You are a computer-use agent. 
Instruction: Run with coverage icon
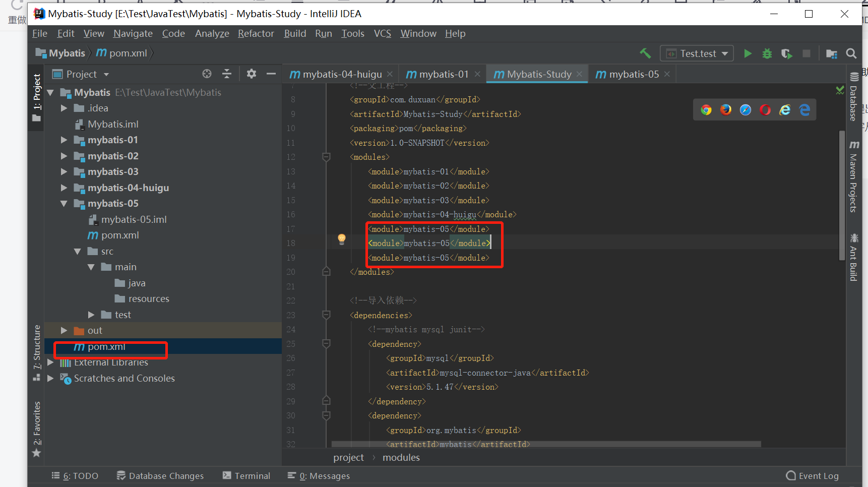click(x=786, y=53)
